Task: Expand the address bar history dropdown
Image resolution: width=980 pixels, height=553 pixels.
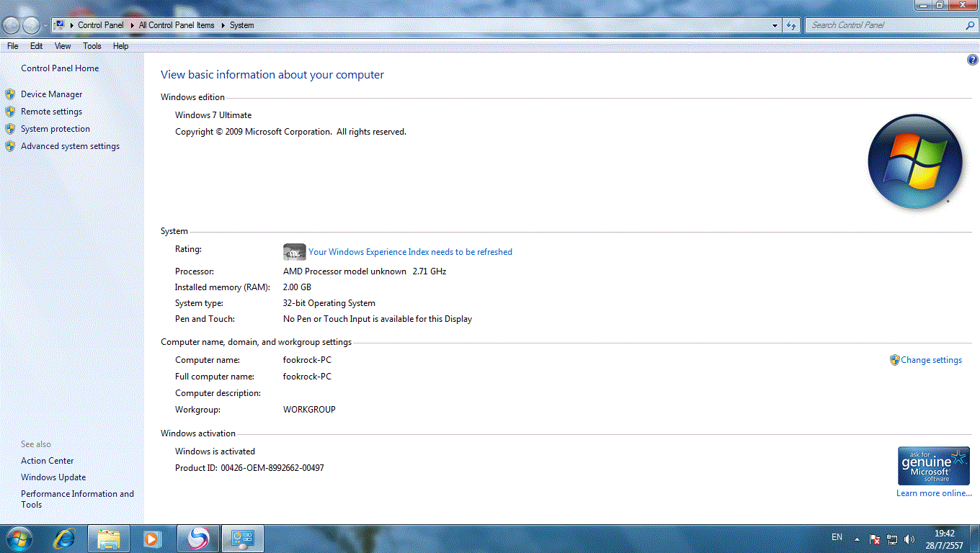Action: click(775, 25)
